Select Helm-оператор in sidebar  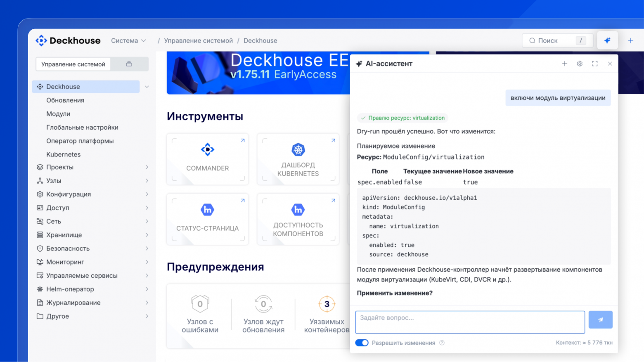(70, 289)
